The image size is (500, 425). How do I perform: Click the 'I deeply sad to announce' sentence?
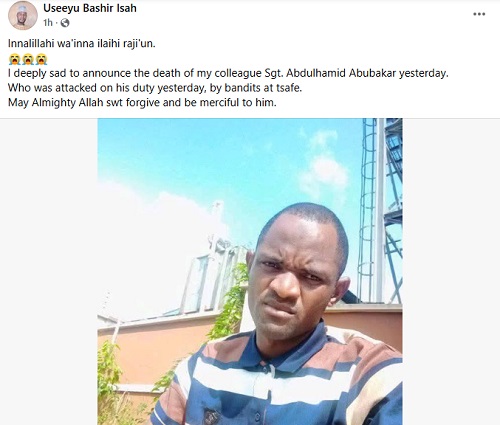click(x=228, y=73)
